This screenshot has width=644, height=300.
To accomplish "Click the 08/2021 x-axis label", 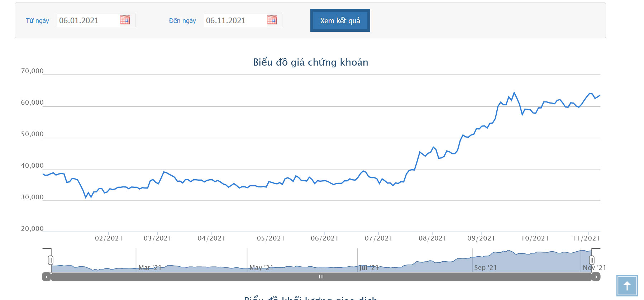I will (432, 238).
